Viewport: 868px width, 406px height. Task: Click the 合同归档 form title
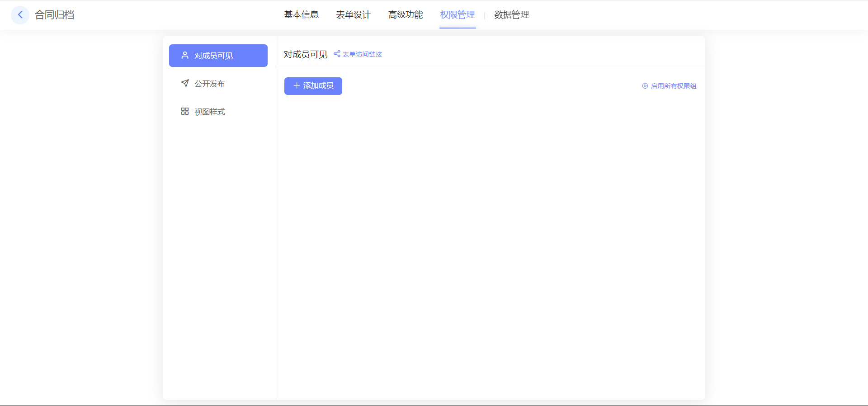pyautogui.click(x=55, y=15)
